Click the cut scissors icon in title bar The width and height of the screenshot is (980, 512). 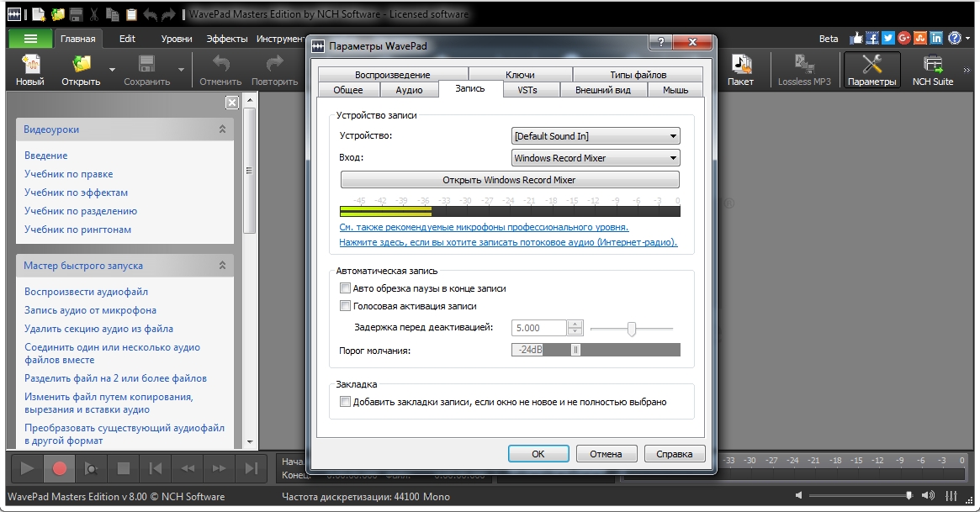tap(93, 13)
